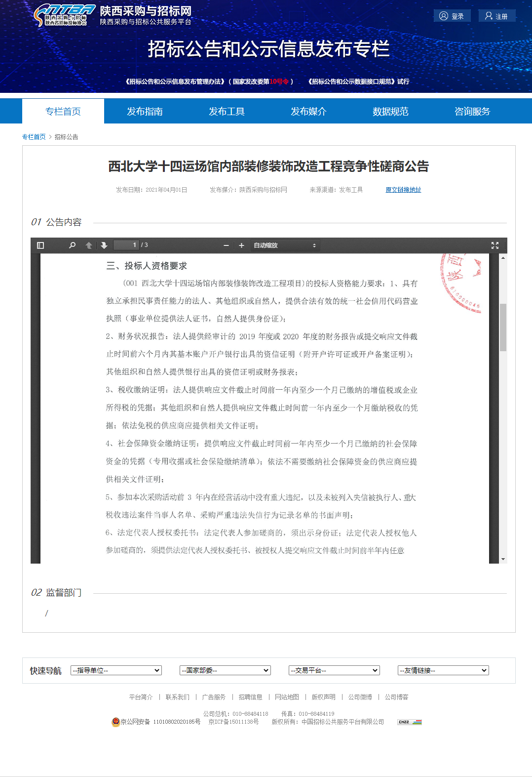Zoom in the PDF document
This screenshot has height=777, width=532.
point(241,245)
